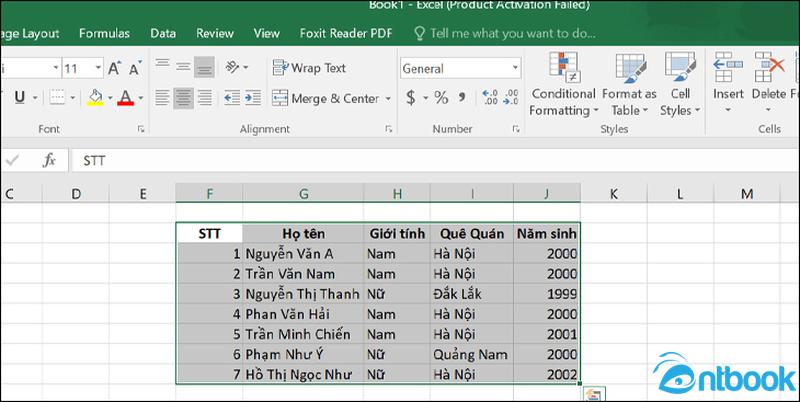Open Fill Color palette dropdown

[110, 97]
